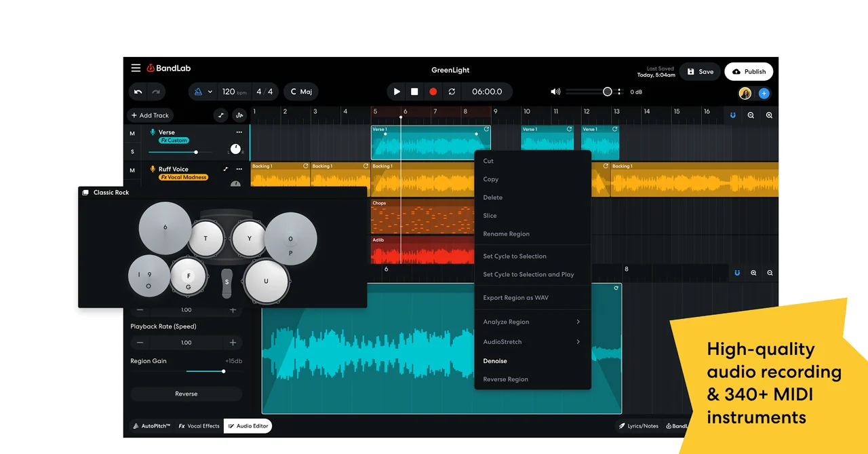Click the 120 bpm tempo field
This screenshot has height=454, width=868.
coord(233,92)
